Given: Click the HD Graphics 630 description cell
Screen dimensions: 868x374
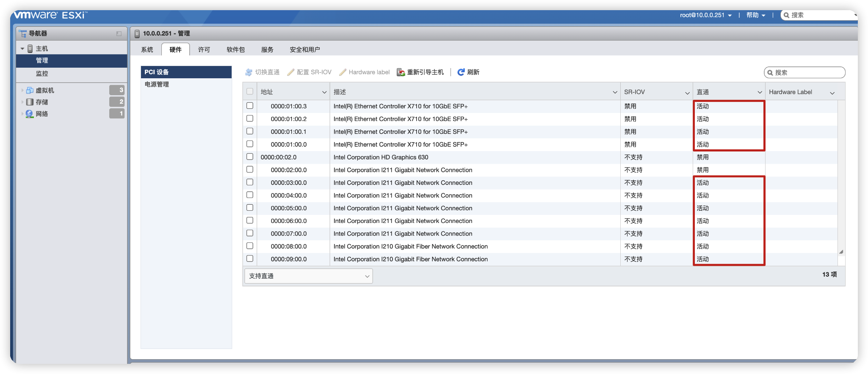Looking at the screenshot, I should coord(475,157).
